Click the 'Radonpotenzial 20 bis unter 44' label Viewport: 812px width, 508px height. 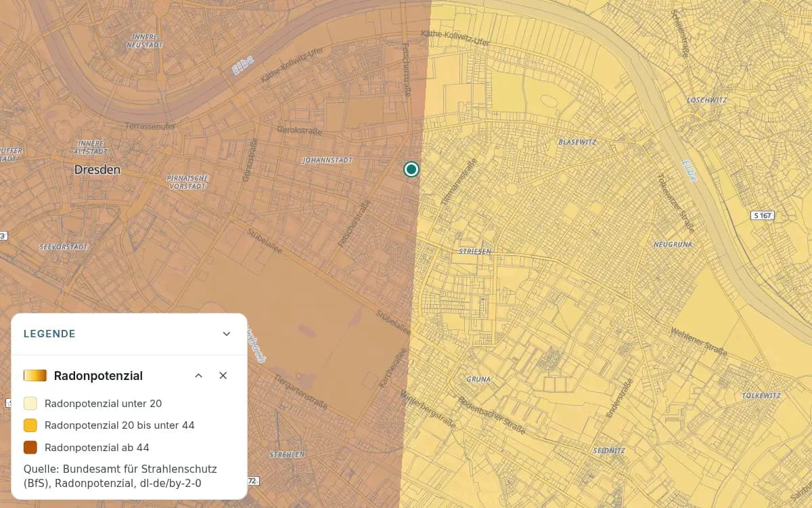tap(120, 425)
